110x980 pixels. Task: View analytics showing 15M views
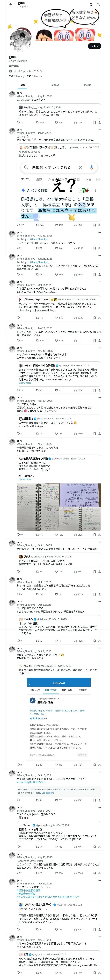click(78, 225)
